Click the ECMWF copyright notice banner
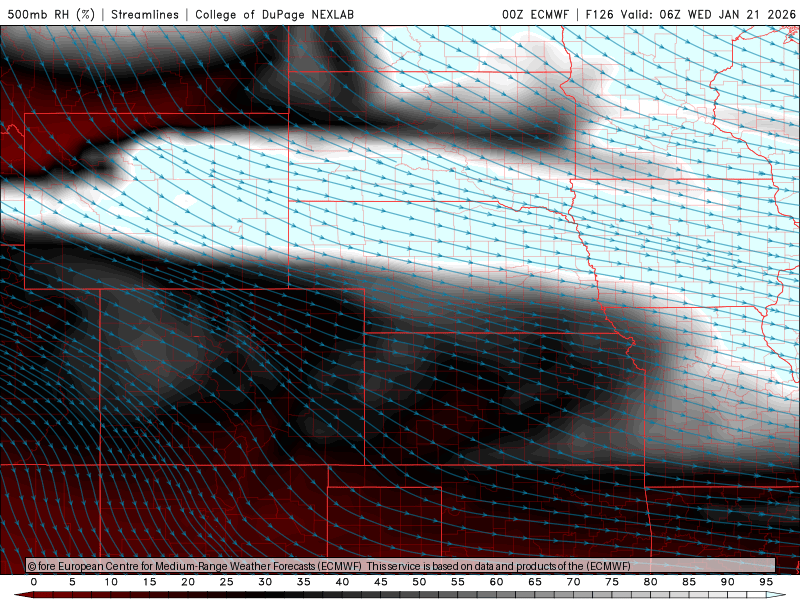The image size is (800, 600). click(x=401, y=566)
